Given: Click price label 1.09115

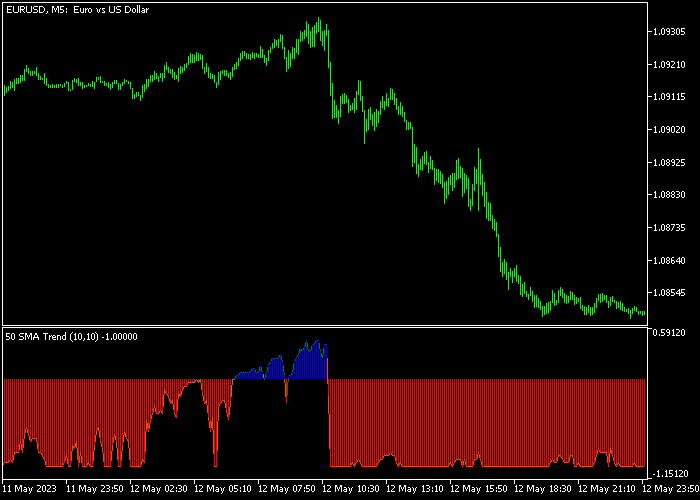Looking at the screenshot, I should pyautogui.click(x=670, y=97).
